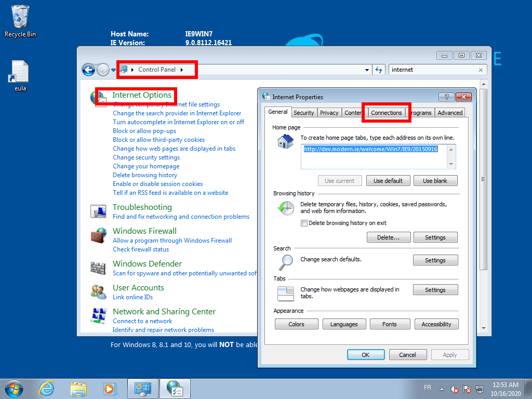
Task: Switch to the Security tab
Action: click(304, 112)
